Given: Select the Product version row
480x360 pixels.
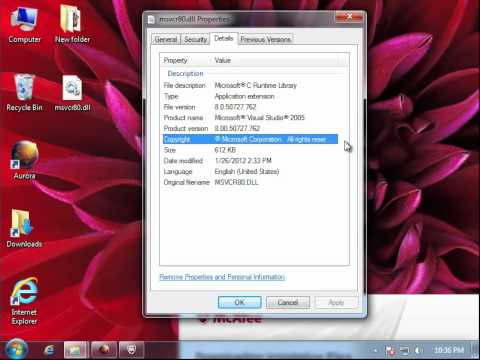Looking at the screenshot, I should (x=250, y=128).
